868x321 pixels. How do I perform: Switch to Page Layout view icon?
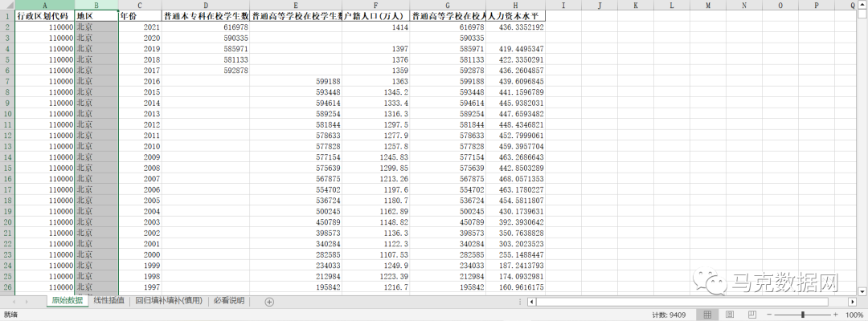730,315
